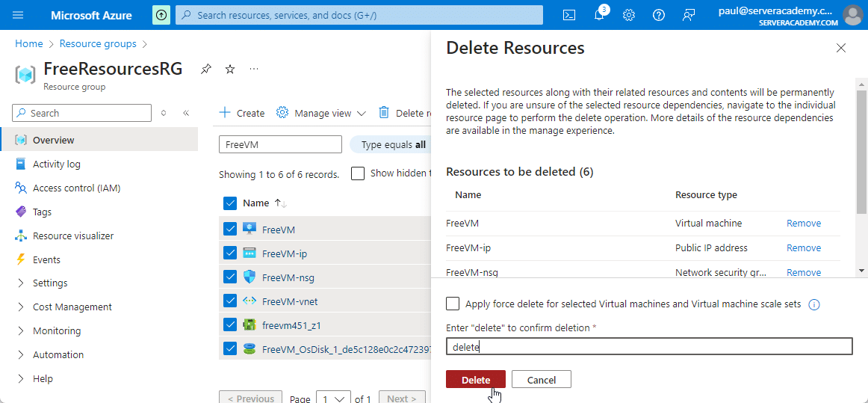Image resolution: width=868 pixels, height=403 pixels.
Task: Expand the Cost Management section
Action: (21, 307)
